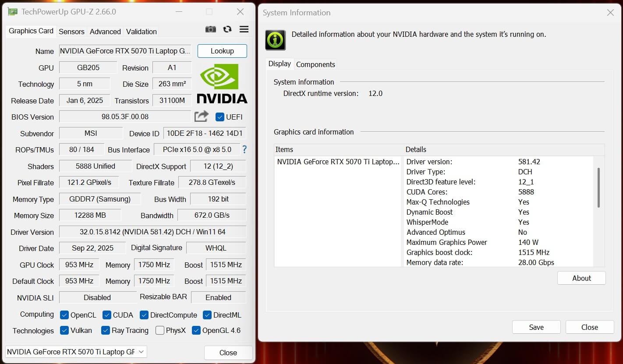Open the About dialog
The width and height of the screenshot is (623, 364).
tap(581, 278)
